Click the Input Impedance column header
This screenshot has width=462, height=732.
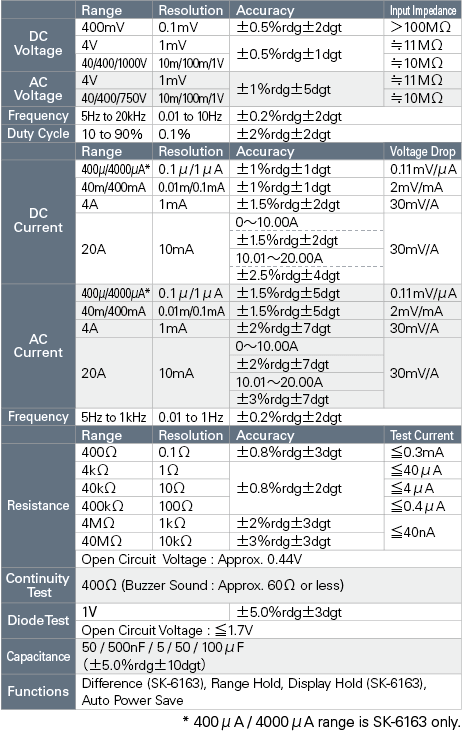coord(422,10)
